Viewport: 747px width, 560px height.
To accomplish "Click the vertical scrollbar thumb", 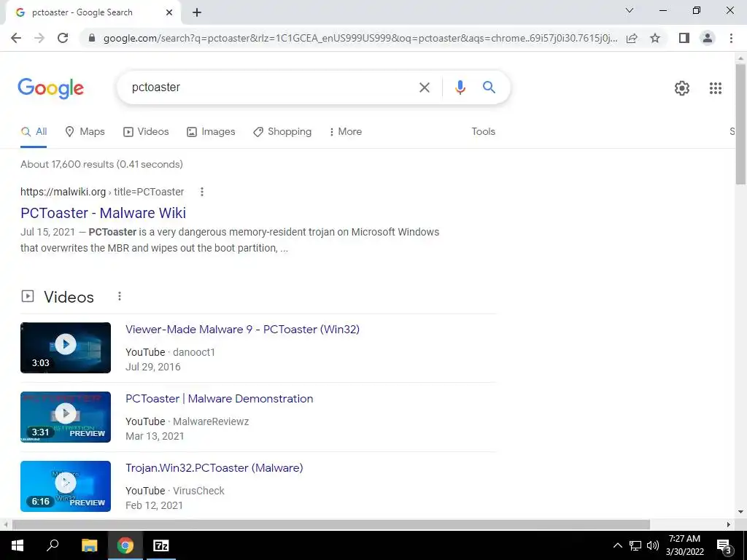I will point(740,123).
